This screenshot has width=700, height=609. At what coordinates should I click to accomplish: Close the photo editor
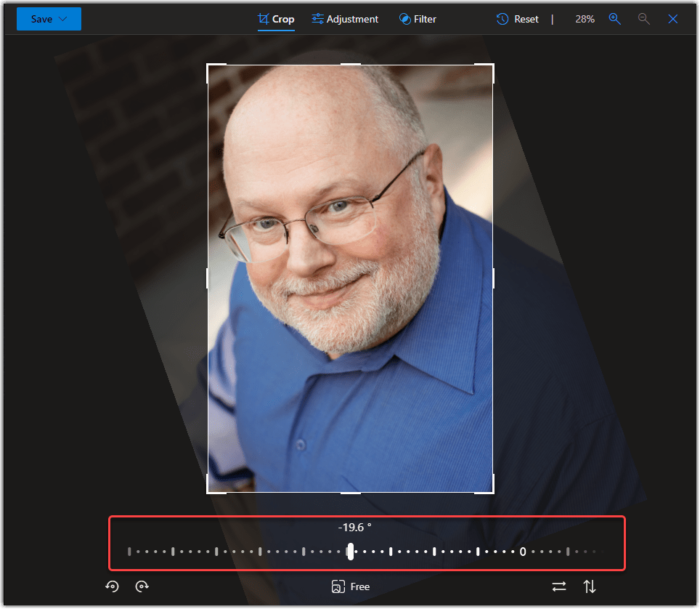(673, 19)
